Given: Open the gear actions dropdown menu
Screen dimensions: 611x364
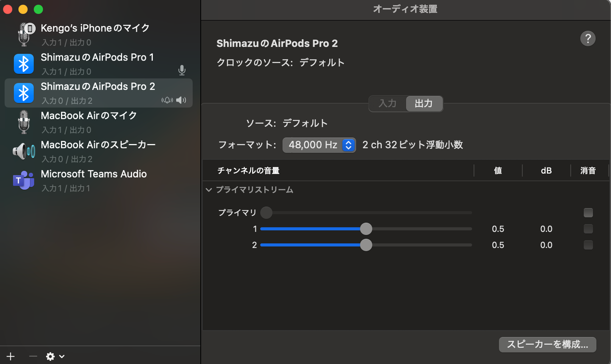Looking at the screenshot, I should click(55, 356).
